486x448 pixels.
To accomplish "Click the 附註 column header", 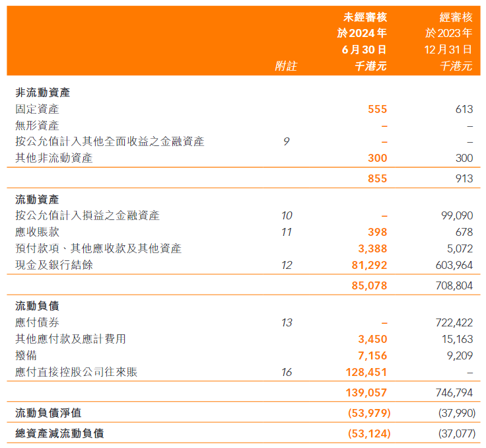I will pos(286,66).
